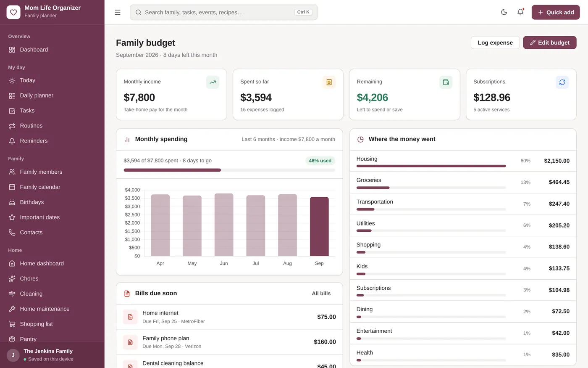Switch to dark mode with the moon icon
The width and height of the screenshot is (588, 368).
coord(504,12)
